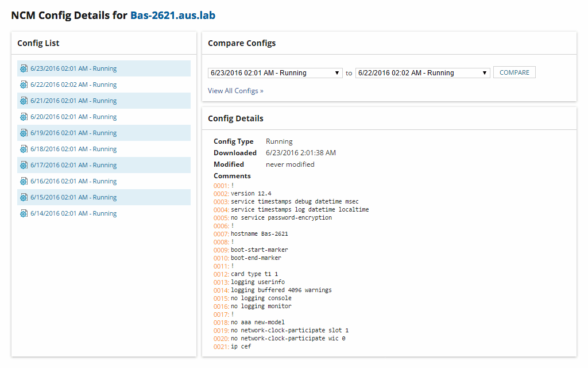This screenshot has width=588, height=368.
Task: Open the 6/20/2016 02:01 AM Running config
Action: click(73, 117)
